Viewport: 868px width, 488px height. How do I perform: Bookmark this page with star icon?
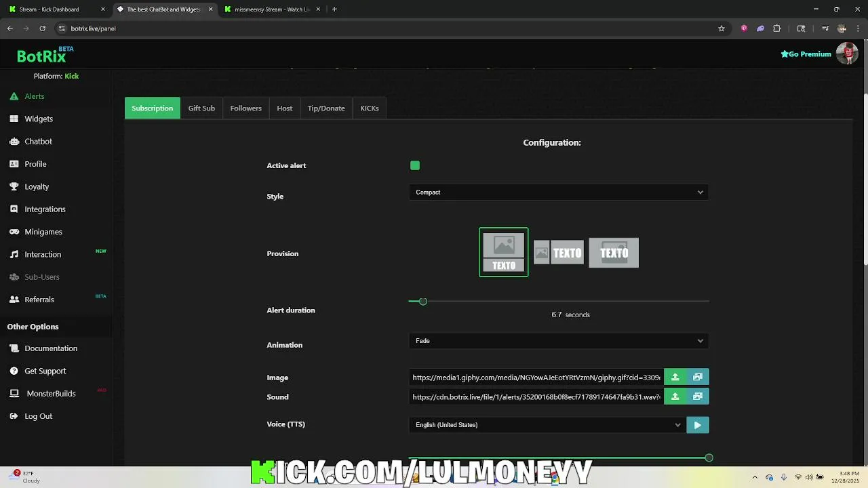[x=722, y=28]
